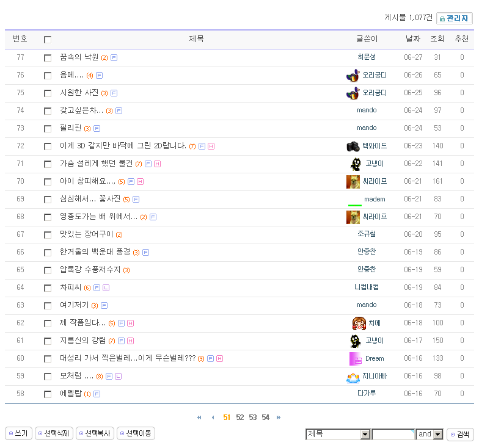Click the 쓰기 write button
This screenshot has height=448, width=479.
(18, 433)
